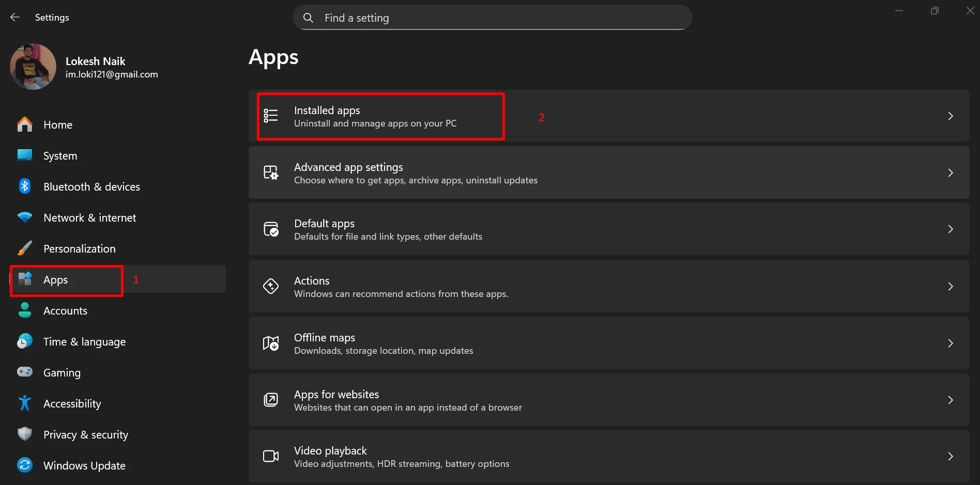This screenshot has width=980, height=485.
Task: Open Privacy & security section
Action: click(85, 434)
